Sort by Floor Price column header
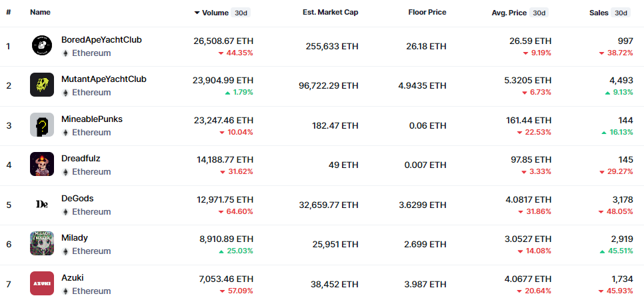644x304 pixels. pyautogui.click(x=427, y=12)
